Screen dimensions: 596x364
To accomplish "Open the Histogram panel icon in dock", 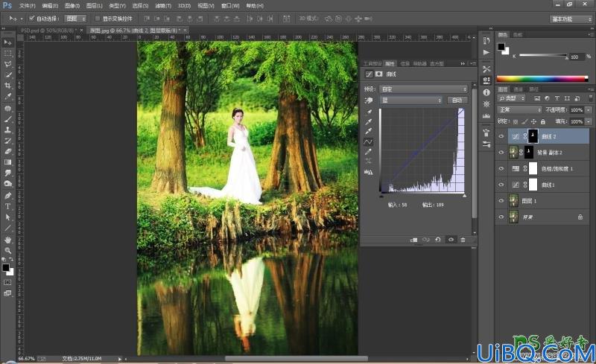I will click(486, 115).
